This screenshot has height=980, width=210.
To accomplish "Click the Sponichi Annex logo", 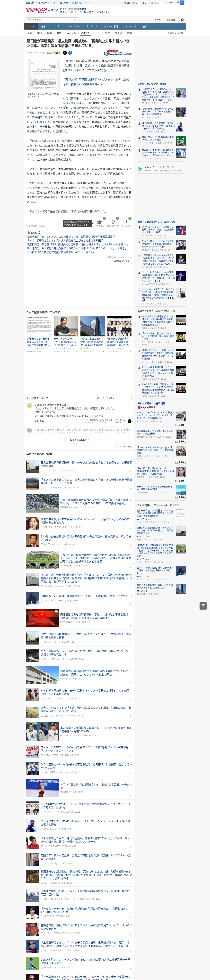I will (117, 53).
